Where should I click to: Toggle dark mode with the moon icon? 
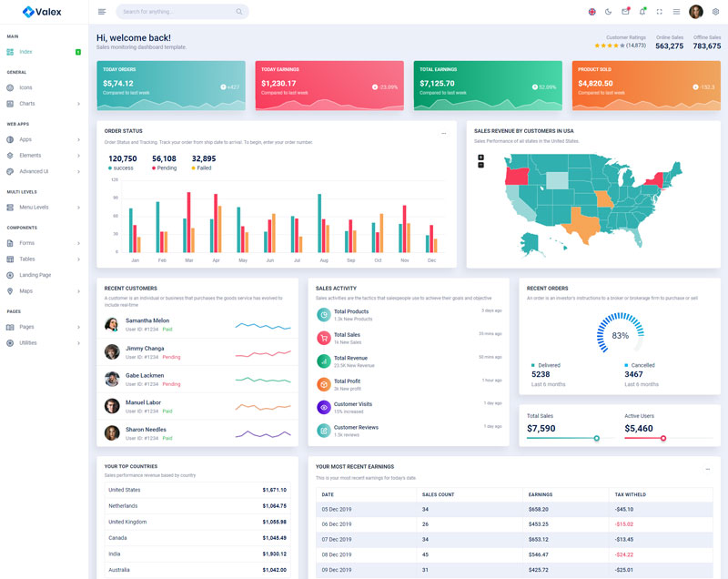608,12
